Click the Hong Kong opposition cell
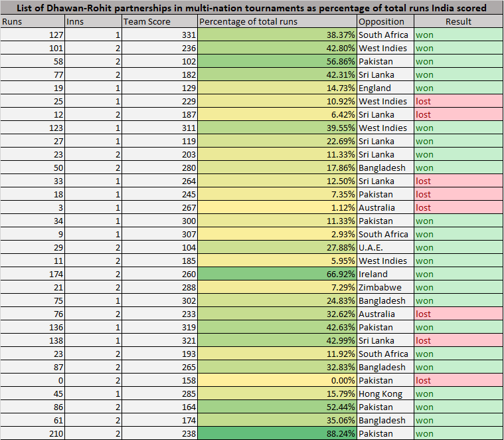The height and width of the screenshot is (440, 504). point(385,393)
